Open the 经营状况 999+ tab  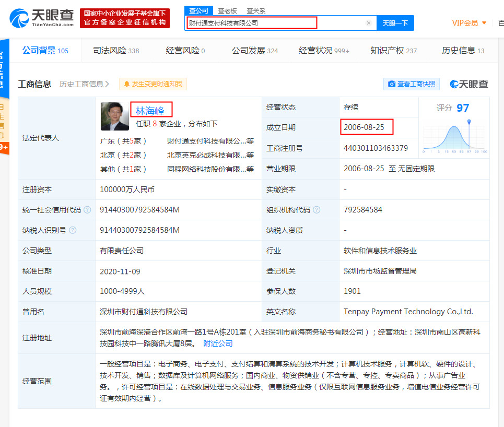pyautogui.click(x=324, y=51)
